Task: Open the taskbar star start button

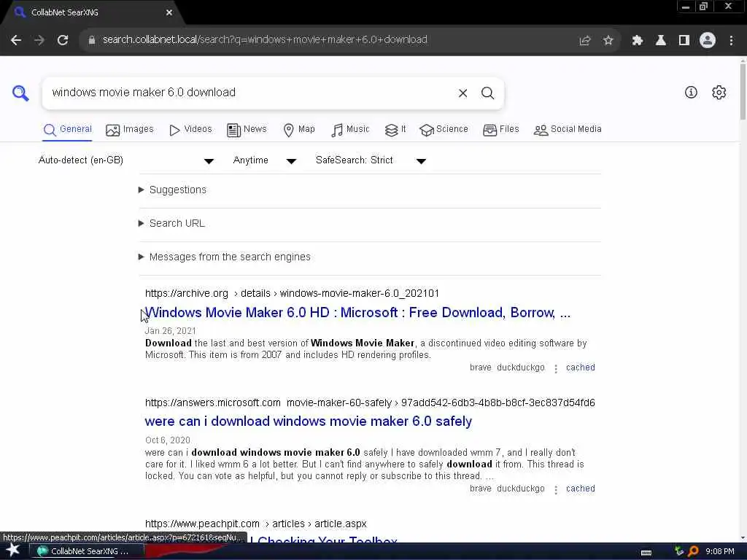Action: pos(12,551)
